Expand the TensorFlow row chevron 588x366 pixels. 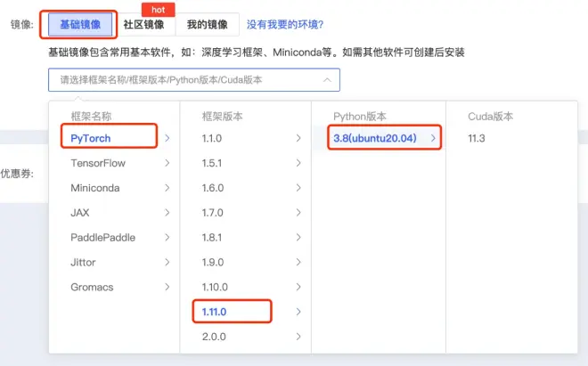click(x=167, y=163)
